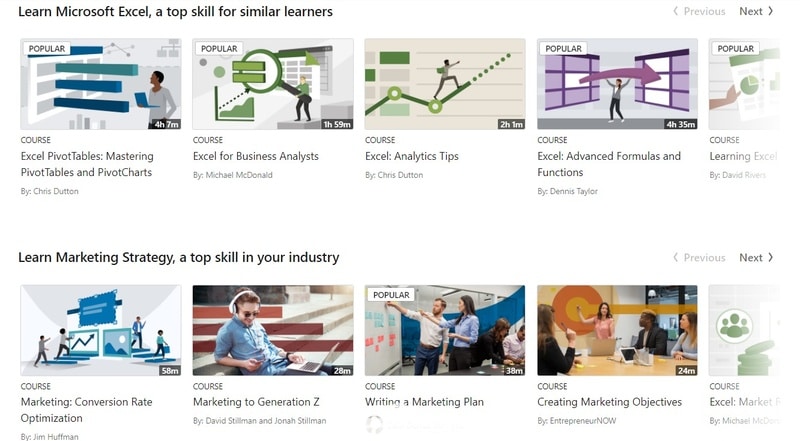Open the Marketing to Generation Z thumbnail

[x=273, y=330]
